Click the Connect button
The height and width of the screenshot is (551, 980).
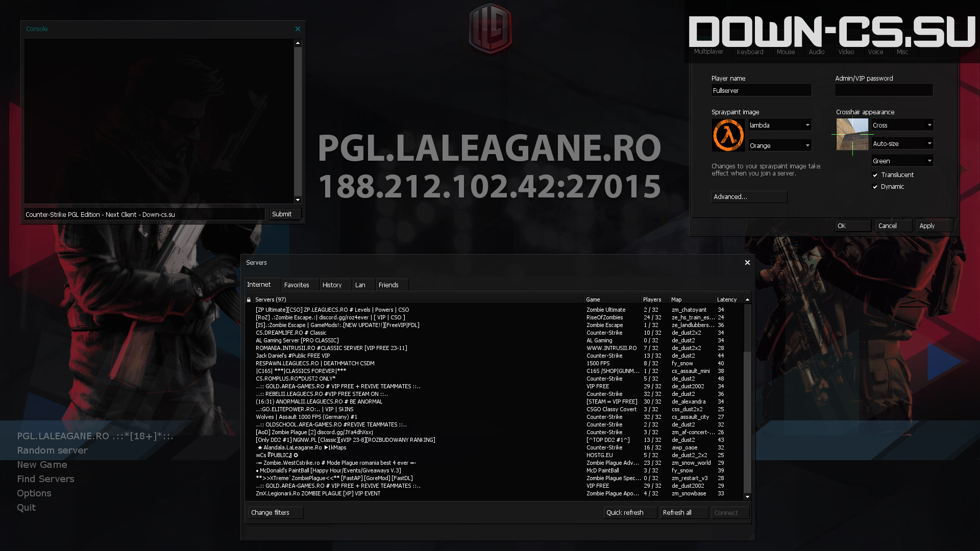(730, 513)
